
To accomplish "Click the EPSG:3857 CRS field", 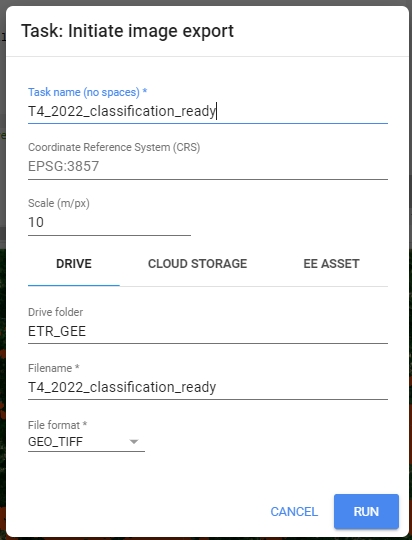I will 208,167.
